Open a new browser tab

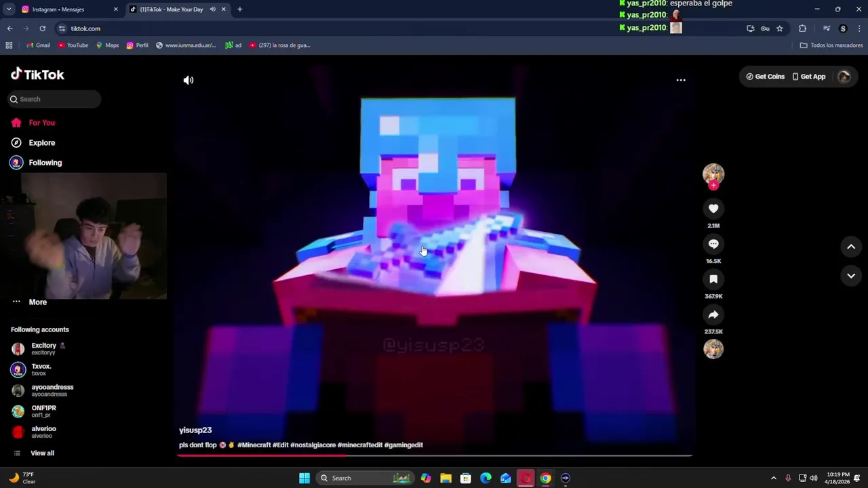click(239, 9)
